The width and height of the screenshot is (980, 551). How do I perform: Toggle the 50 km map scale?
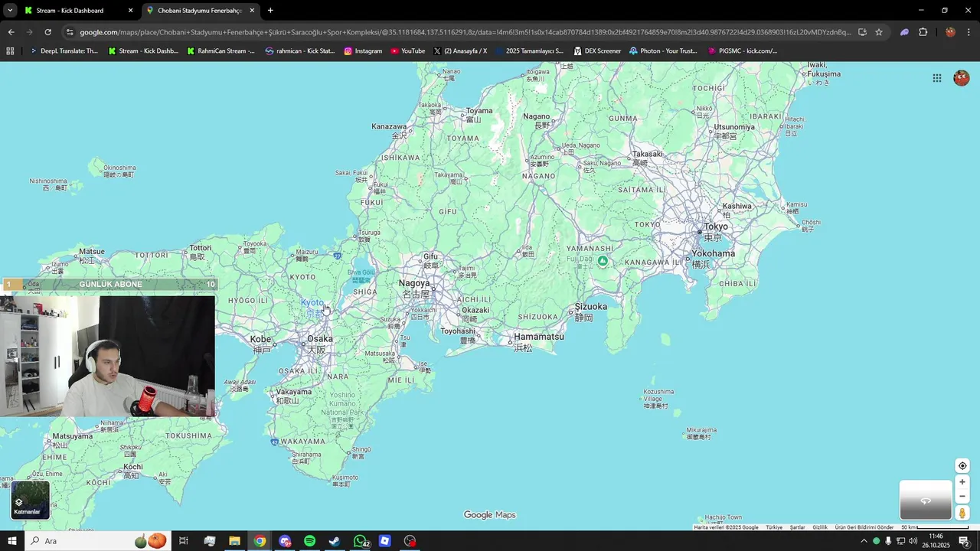[x=935, y=527]
